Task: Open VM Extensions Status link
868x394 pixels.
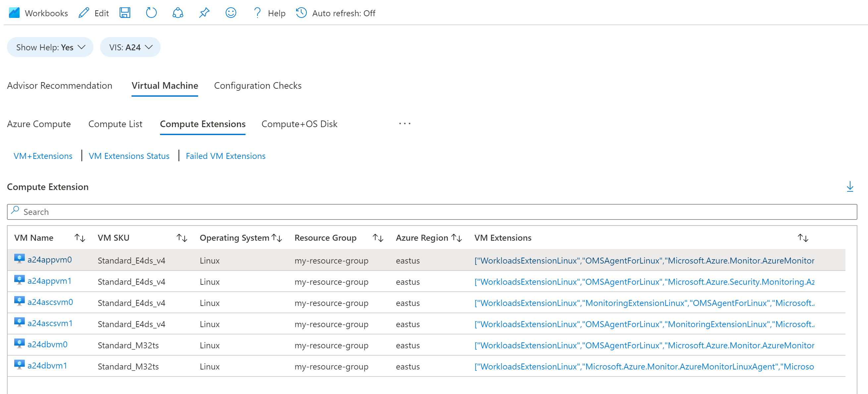Action: coord(129,156)
